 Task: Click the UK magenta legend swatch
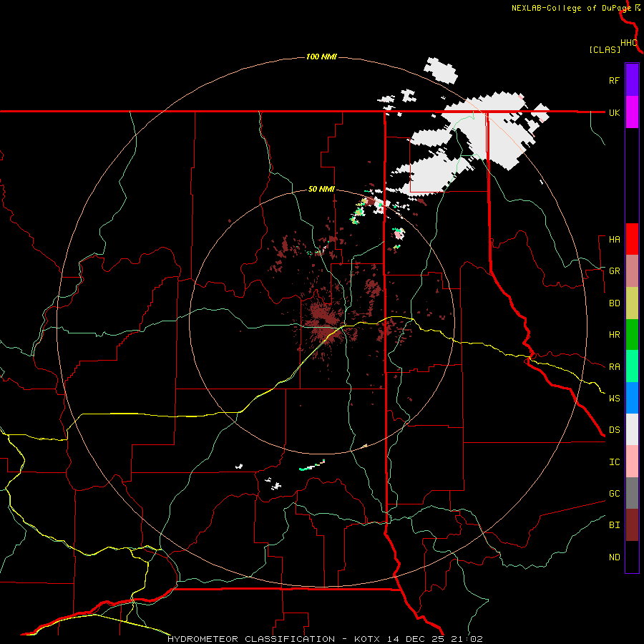(x=632, y=112)
